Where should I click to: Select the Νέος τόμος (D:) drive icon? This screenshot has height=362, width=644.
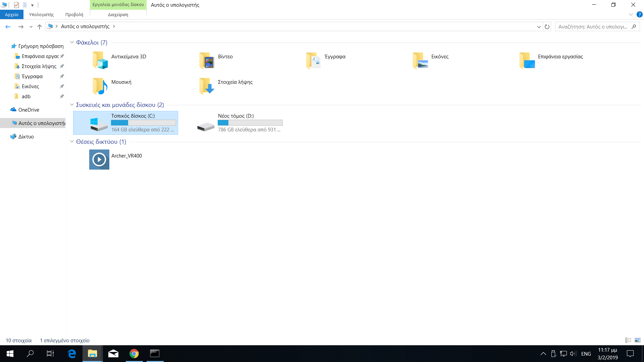pos(206,126)
